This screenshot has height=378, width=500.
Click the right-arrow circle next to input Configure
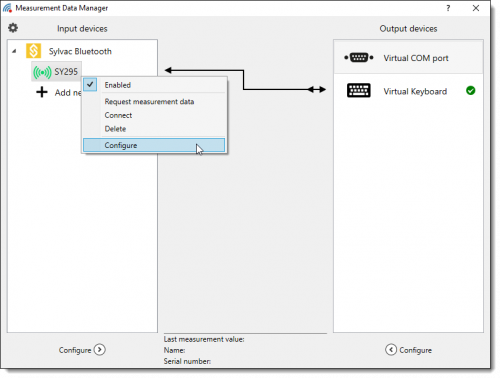100,350
